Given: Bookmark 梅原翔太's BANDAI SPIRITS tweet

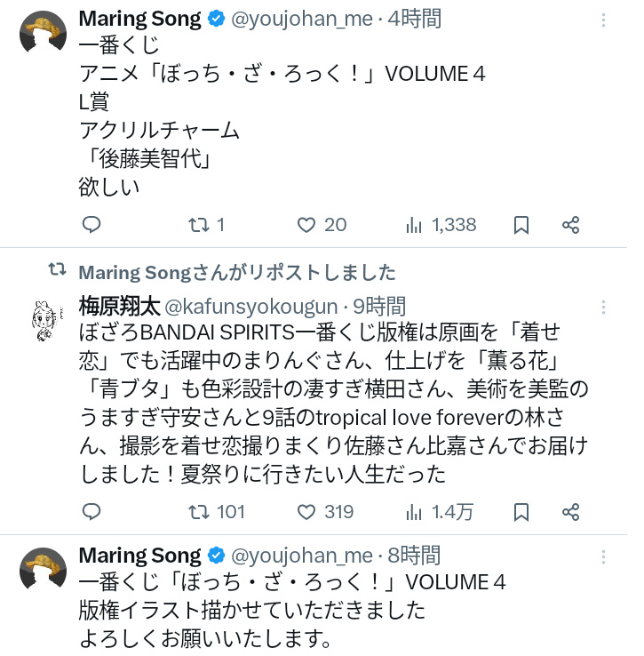Looking at the screenshot, I should tap(521, 512).
